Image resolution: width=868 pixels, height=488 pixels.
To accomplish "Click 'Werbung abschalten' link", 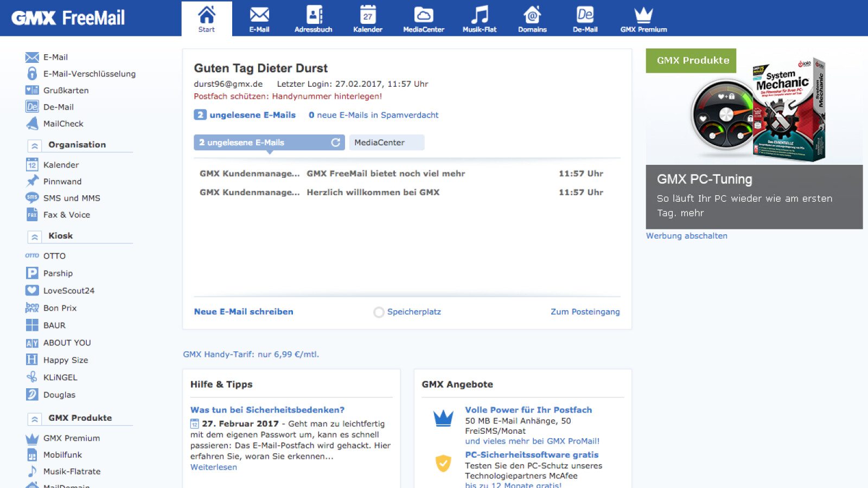I will pos(686,236).
